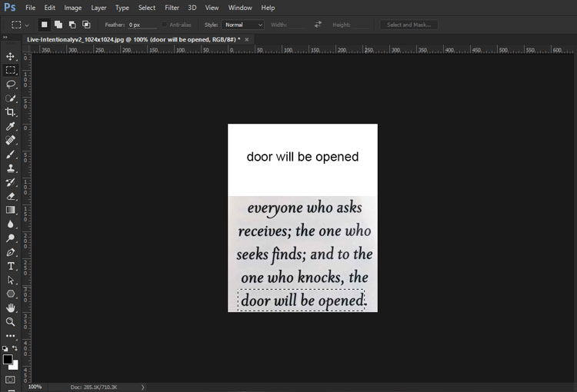This screenshot has height=392, width=577.
Task: Choose New Selection mode
Action: point(44,25)
